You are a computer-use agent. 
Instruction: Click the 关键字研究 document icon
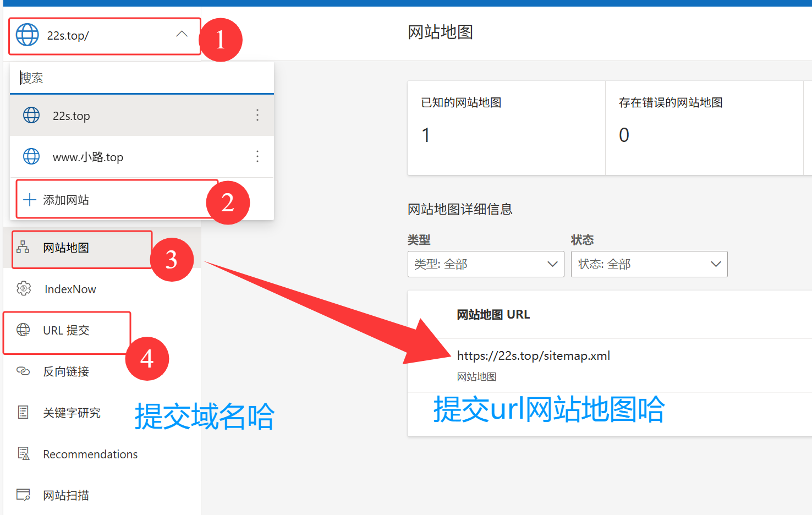[x=23, y=412]
